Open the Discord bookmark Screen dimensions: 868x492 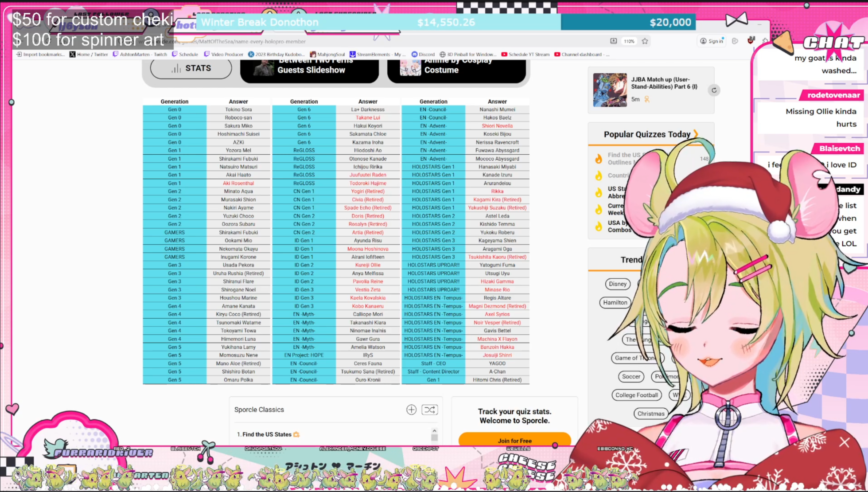[x=423, y=55]
